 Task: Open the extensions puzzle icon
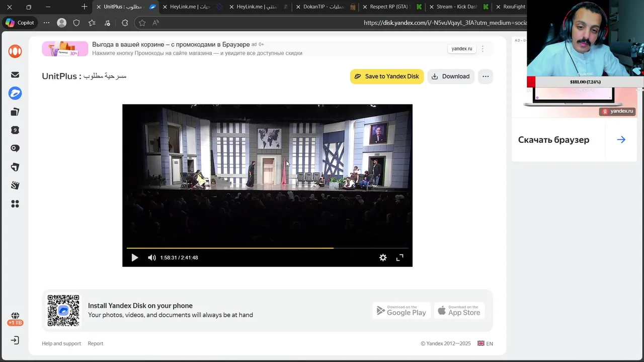point(125,23)
